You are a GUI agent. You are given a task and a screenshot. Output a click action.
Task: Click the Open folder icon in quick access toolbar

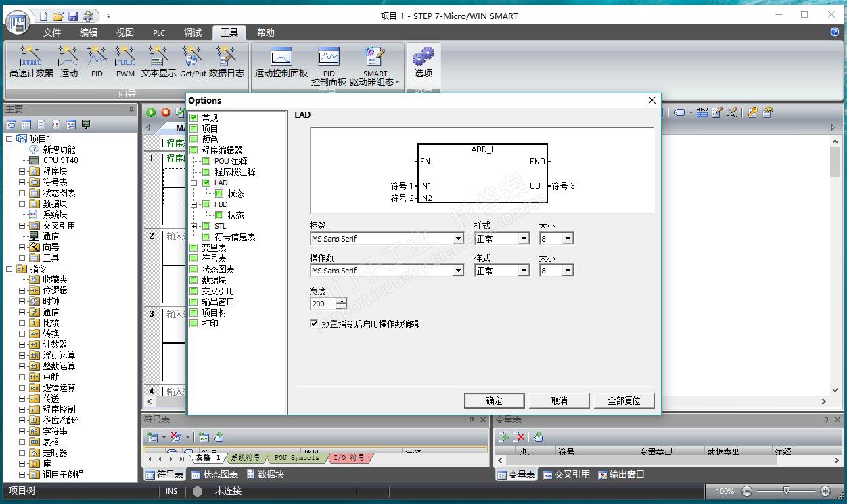(58, 16)
